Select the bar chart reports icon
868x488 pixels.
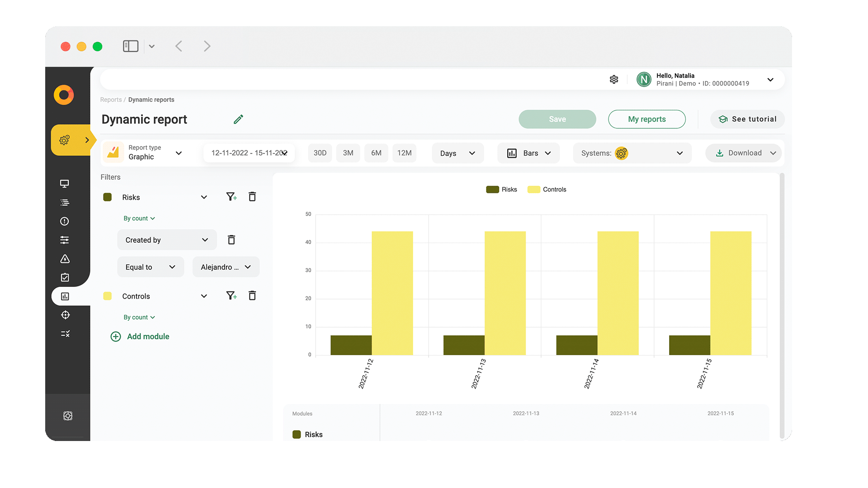point(65,296)
